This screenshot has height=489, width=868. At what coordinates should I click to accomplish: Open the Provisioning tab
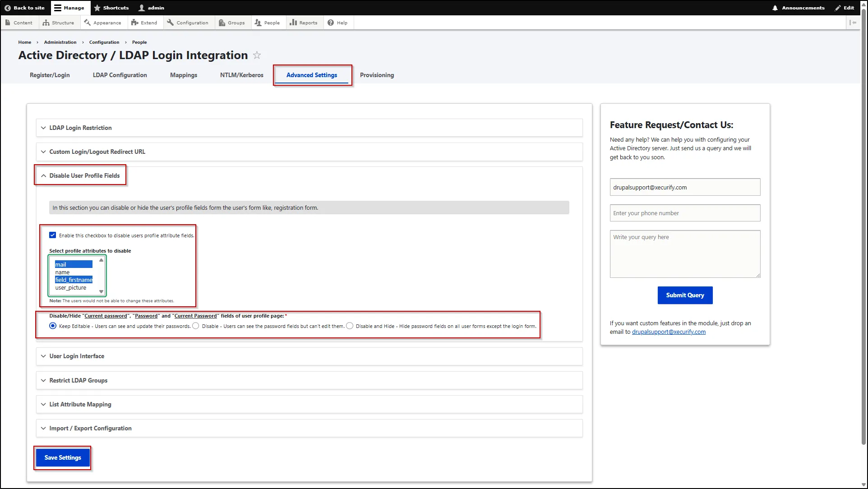click(377, 75)
